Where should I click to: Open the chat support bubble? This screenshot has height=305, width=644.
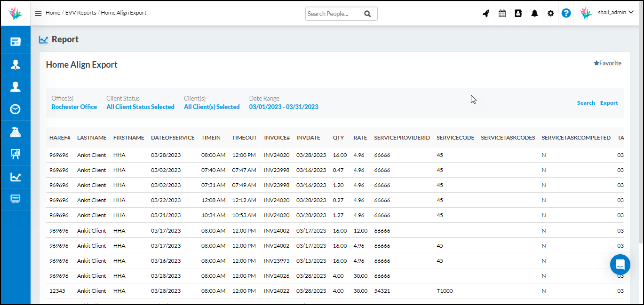[x=620, y=265]
